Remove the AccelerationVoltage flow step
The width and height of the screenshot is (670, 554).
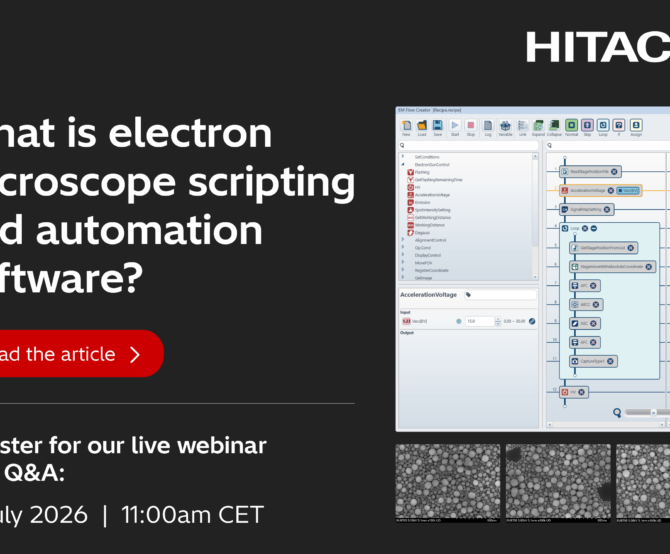[x=611, y=191]
